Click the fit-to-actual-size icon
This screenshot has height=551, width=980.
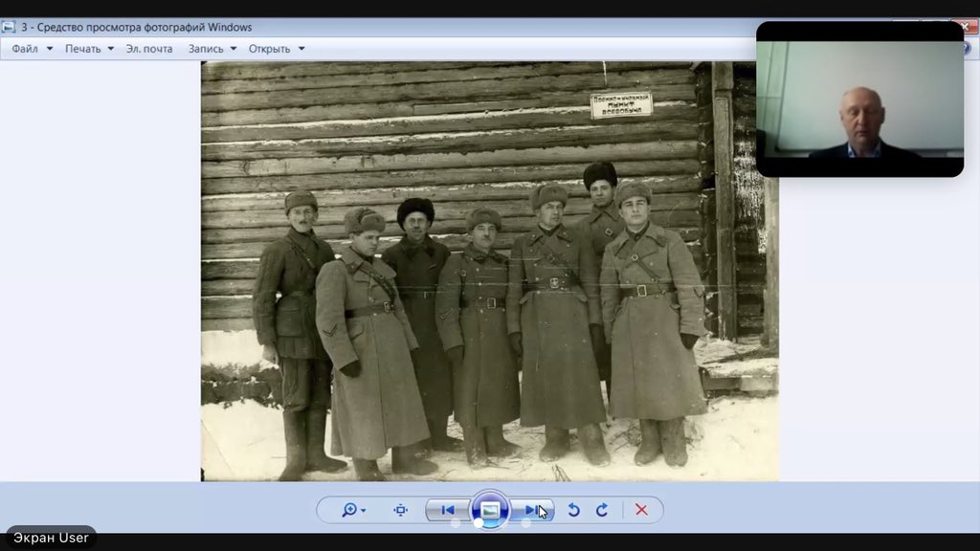pos(399,510)
